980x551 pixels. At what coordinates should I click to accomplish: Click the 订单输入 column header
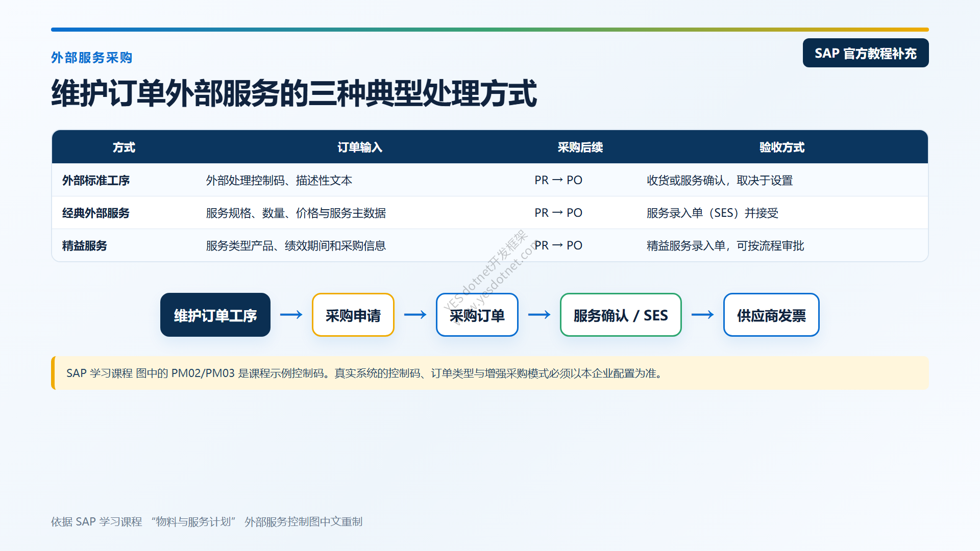pyautogui.click(x=360, y=147)
